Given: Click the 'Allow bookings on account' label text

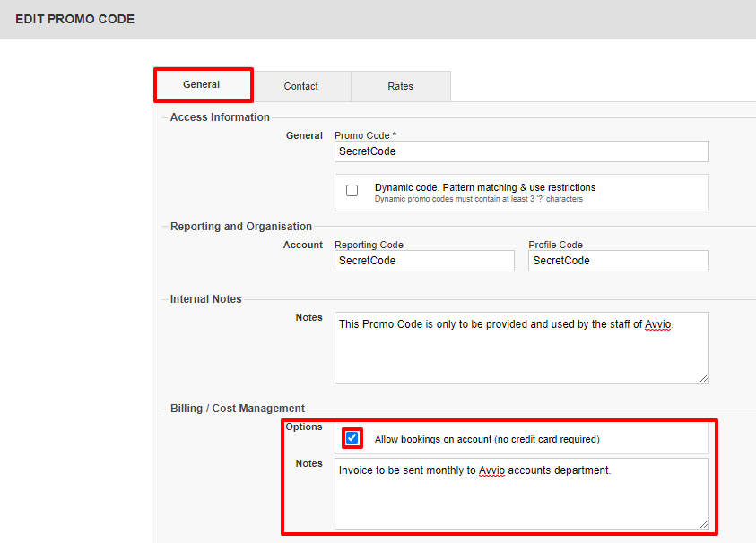Looking at the screenshot, I should click(x=487, y=439).
